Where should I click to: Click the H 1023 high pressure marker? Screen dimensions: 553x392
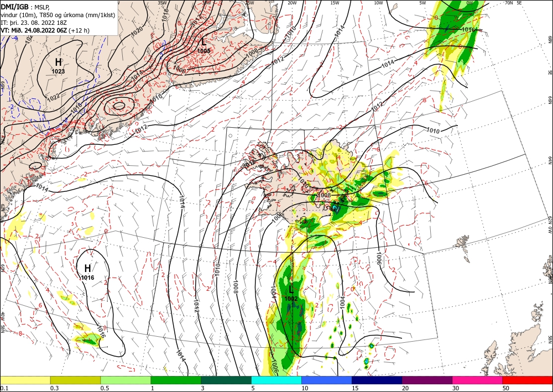point(59,66)
